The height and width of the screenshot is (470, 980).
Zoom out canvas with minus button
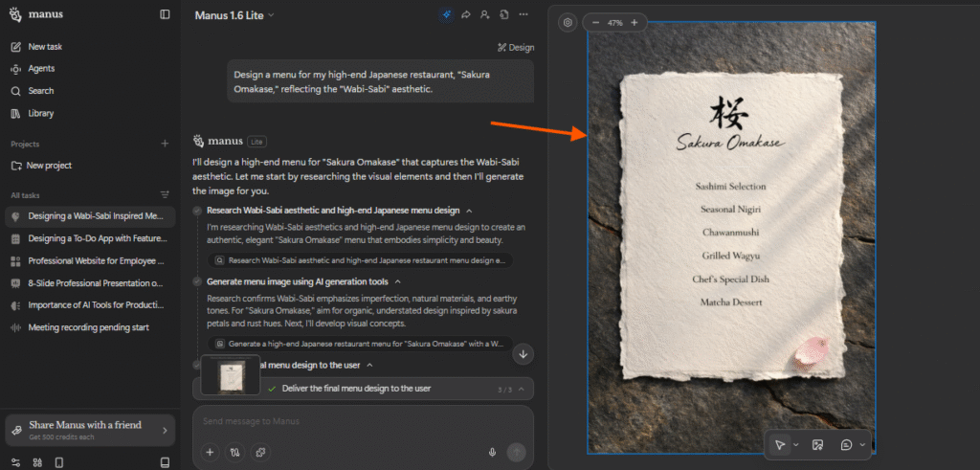(595, 22)
